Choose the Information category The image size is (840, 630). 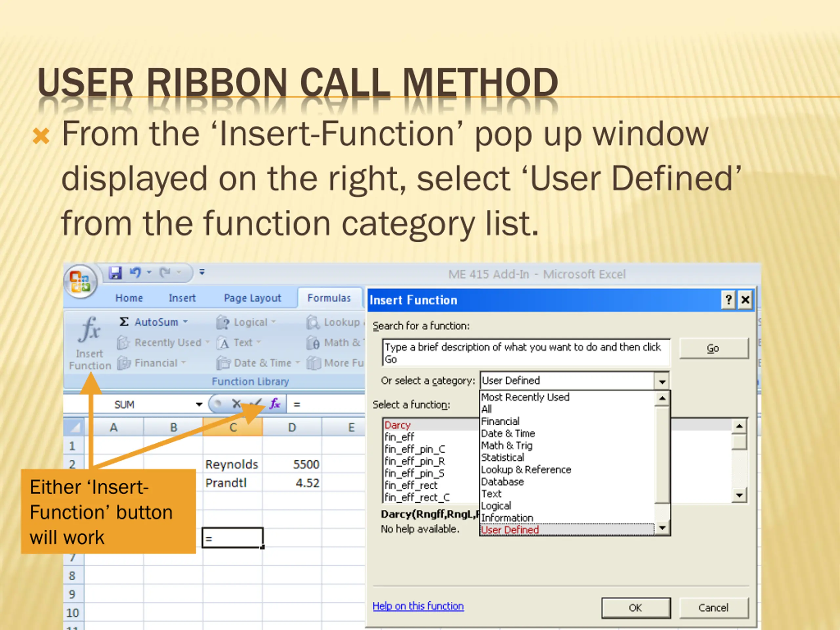pos(568,518)
